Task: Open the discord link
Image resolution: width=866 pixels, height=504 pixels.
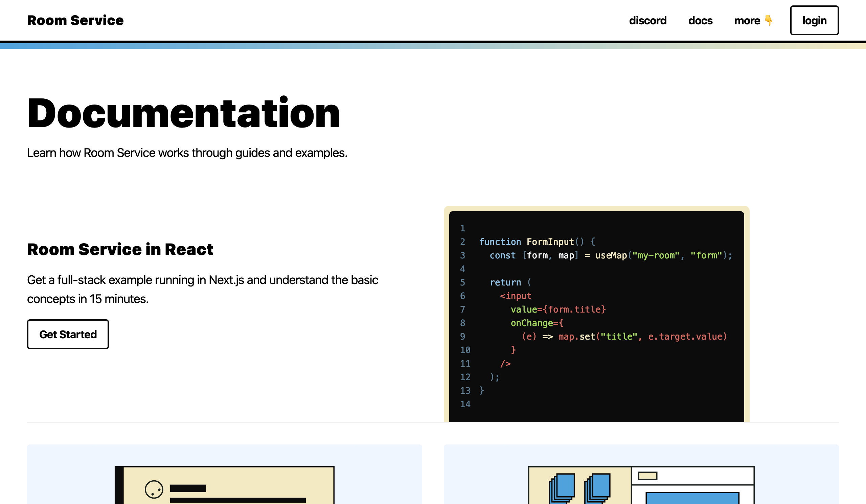Action: pyautogui.click(x=648, y=21)
